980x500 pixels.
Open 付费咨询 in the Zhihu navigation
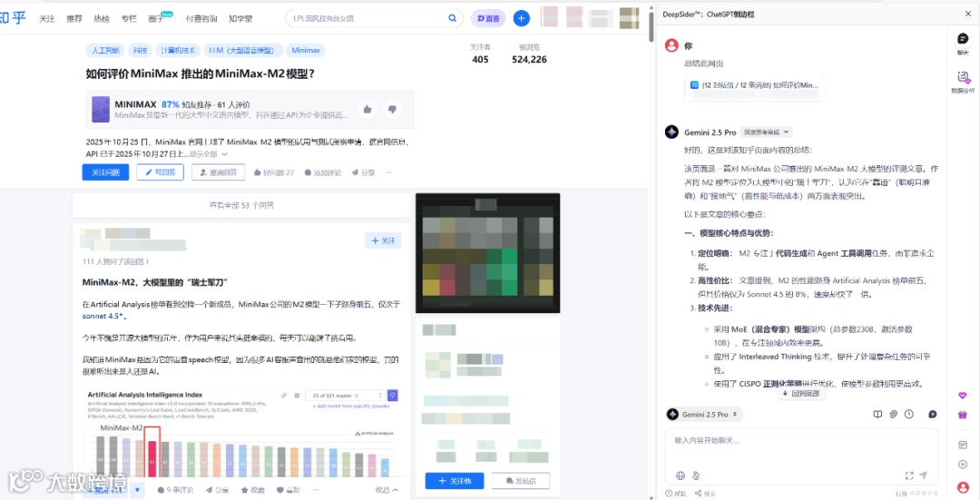click(201, 19)
